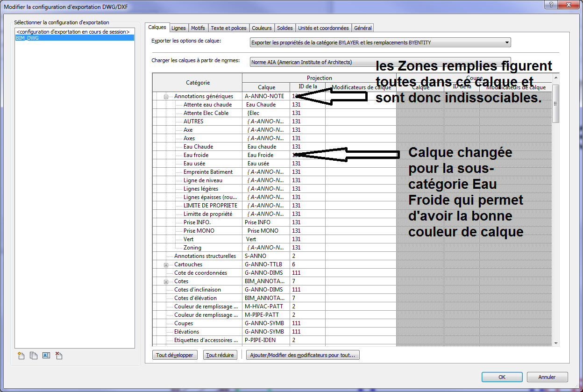Click the Eau Froide layer cell
The image size is (583, 392).
[x=265, y=155]
